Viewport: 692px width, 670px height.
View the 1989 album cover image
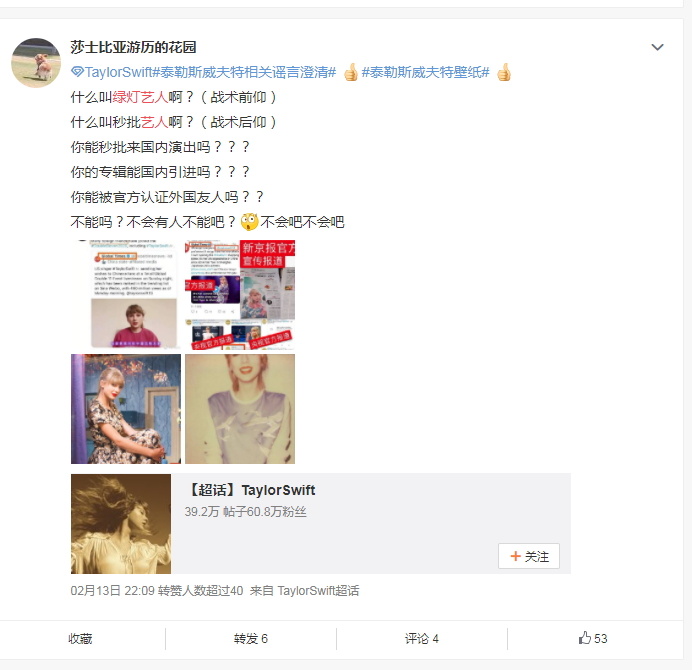240,409
